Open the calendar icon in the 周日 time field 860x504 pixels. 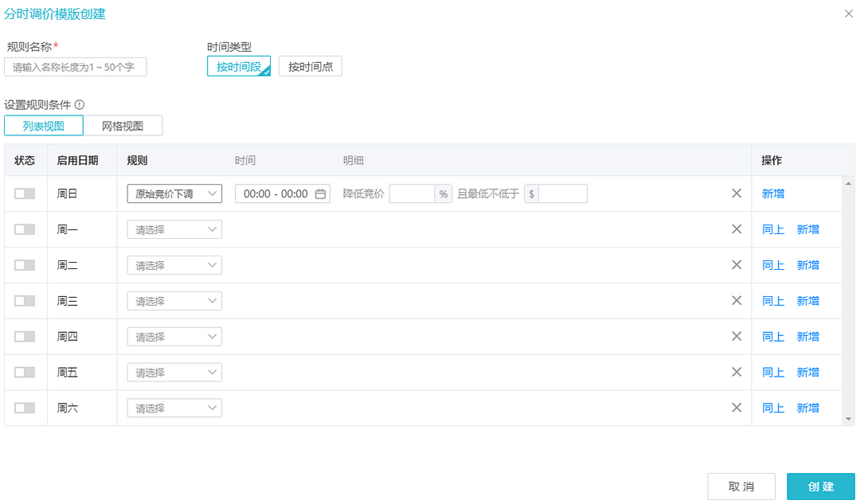click(320, 193)
